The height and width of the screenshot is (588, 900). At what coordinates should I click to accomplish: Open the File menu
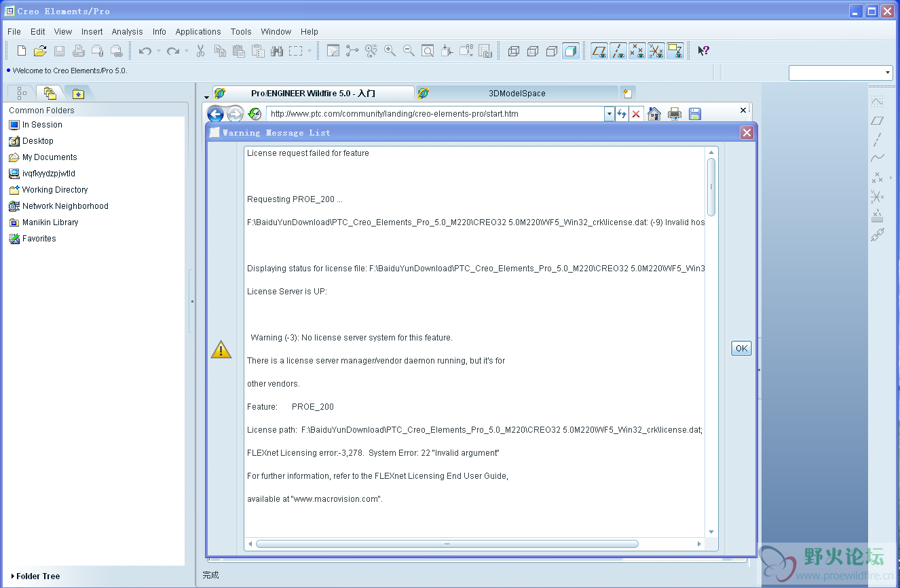pos(14,32)
